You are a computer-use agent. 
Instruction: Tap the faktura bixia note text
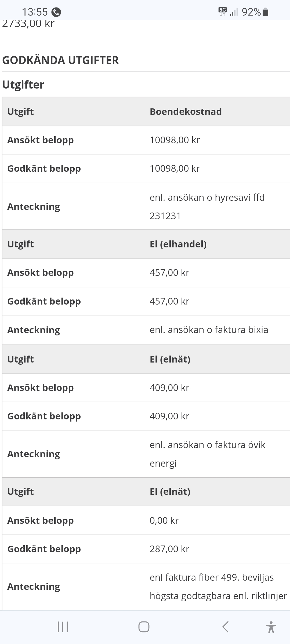pos(209,330)
